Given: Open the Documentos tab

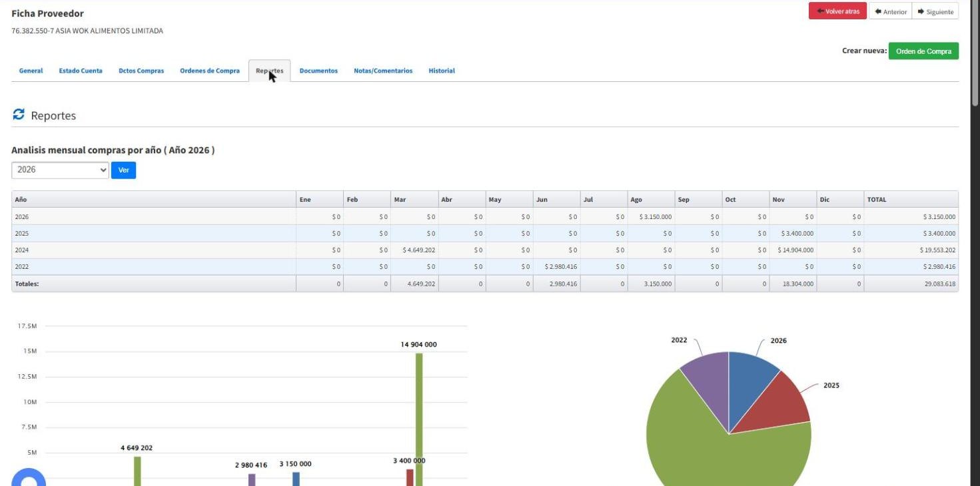Looking at the screenshot, I should [x=318, y=71].
